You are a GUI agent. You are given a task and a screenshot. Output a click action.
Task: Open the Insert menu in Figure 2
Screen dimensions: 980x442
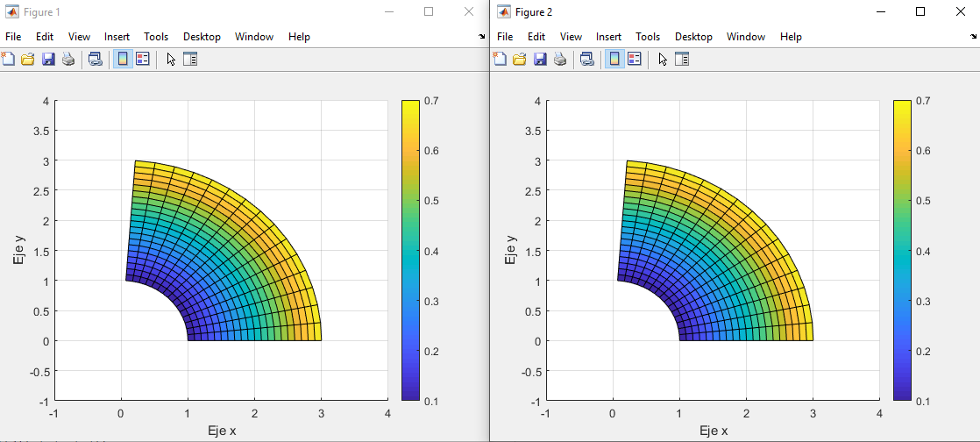tap(608, 37)
